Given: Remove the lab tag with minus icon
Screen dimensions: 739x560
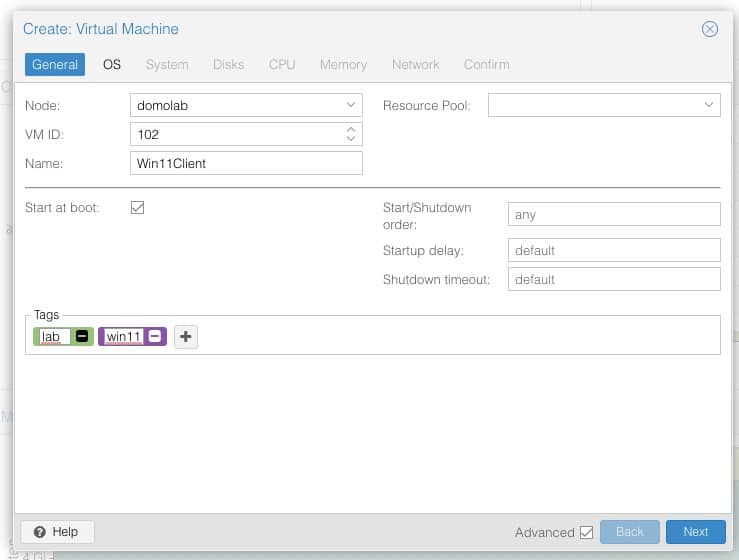Looking at the screenshot, I should pyautogui.click(x=82, y=337).
